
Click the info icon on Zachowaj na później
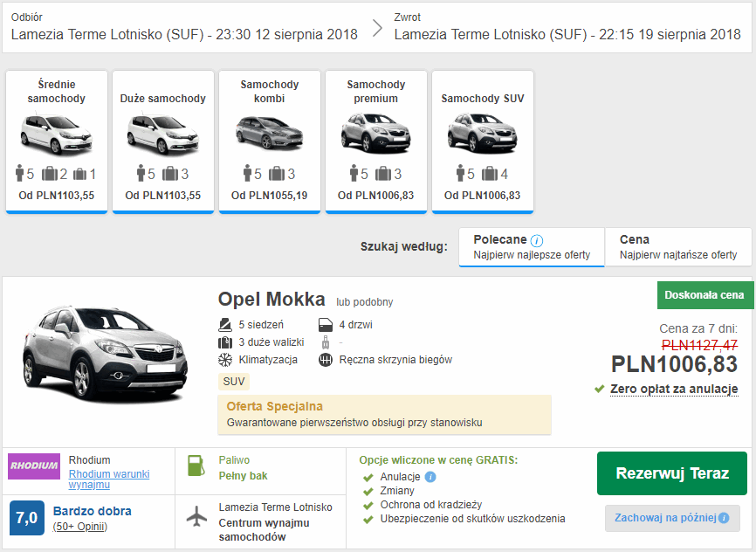coord(724,519)
